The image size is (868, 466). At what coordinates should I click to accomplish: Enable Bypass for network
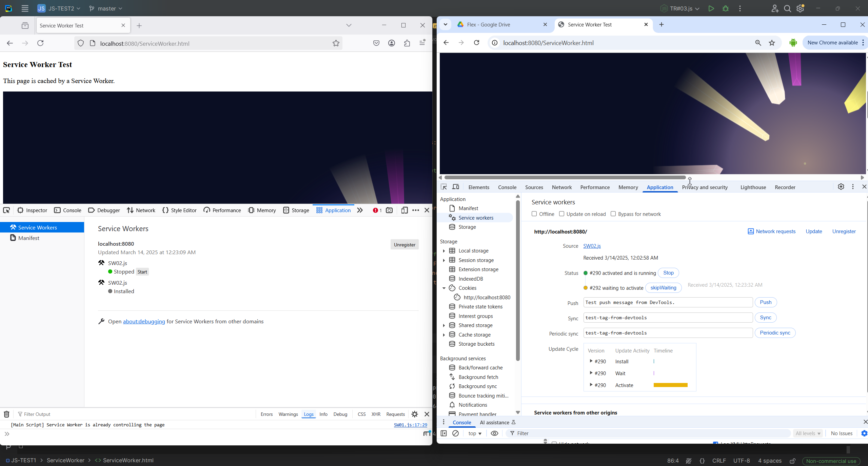[613, 214]
